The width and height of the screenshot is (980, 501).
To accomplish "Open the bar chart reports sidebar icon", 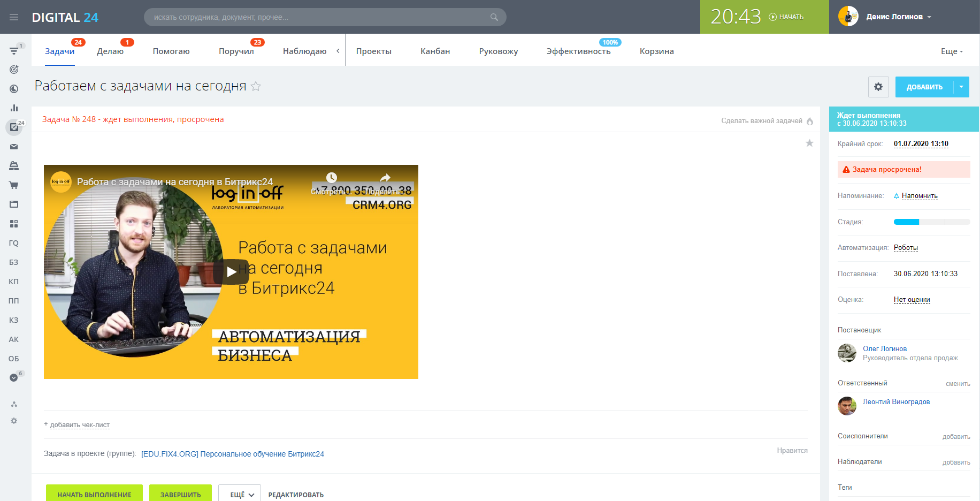I will pyautogui.click(x=14, y=108).
